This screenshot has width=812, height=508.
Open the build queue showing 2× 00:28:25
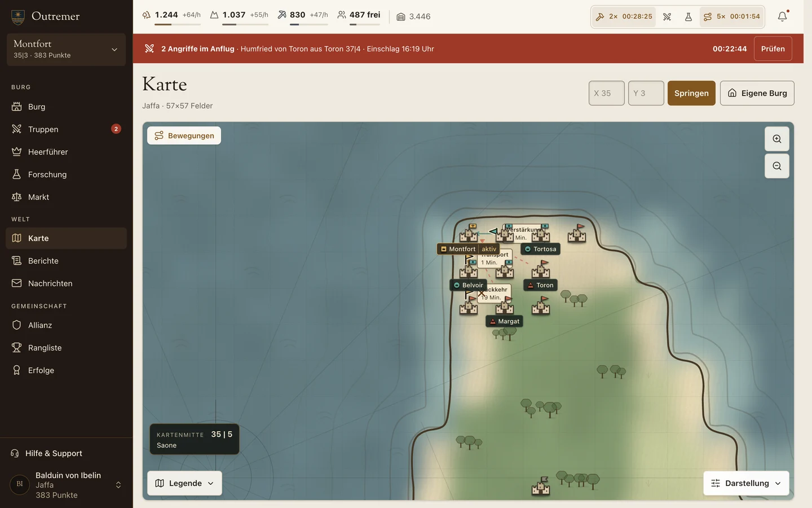coord(624,17)
